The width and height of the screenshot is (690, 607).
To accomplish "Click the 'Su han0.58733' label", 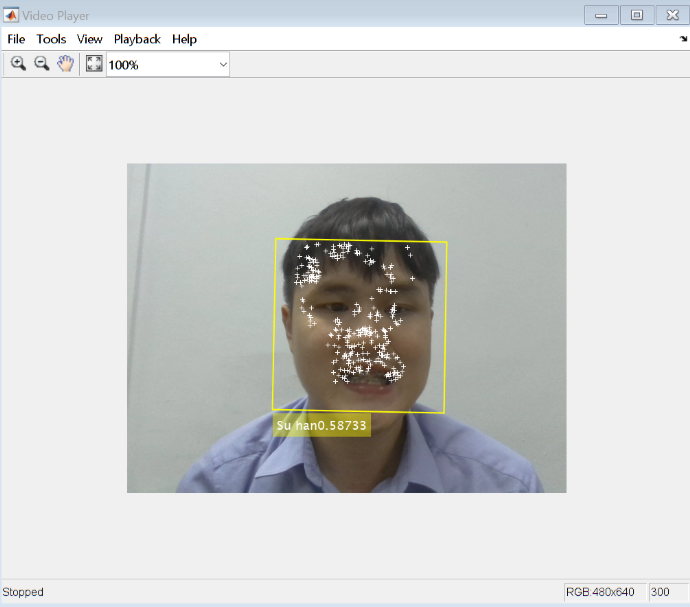I will coord(322,426).
